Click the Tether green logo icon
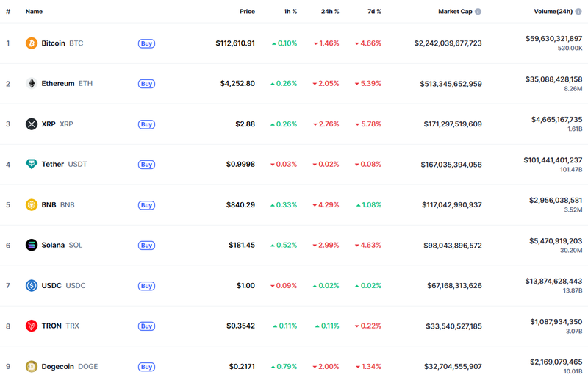588x383 pixels. pos(32,165)
